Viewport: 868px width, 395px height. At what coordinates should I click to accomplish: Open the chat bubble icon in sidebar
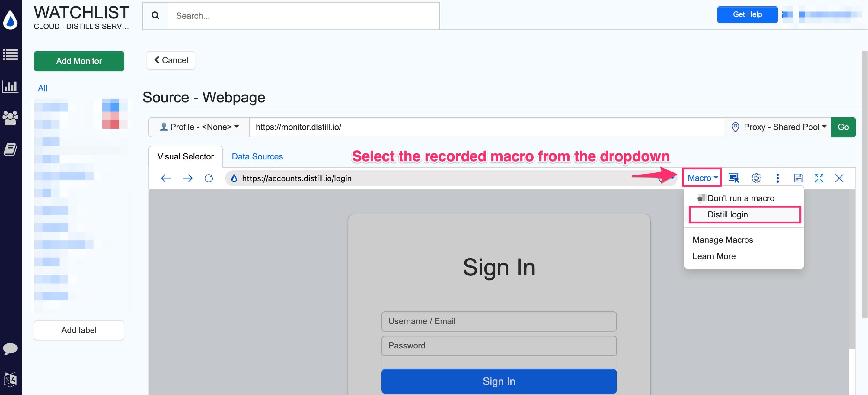click(11, 348)
